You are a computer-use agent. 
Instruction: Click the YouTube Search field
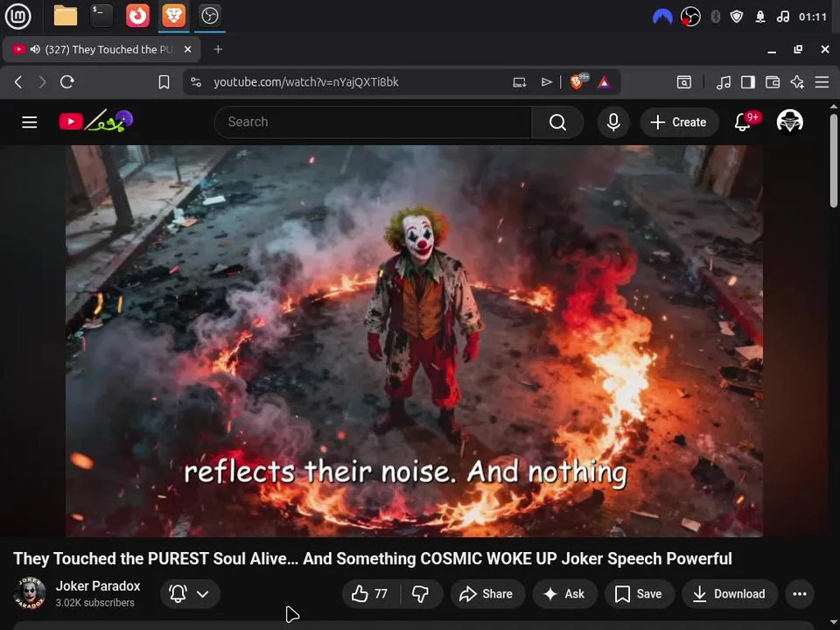pyautogui.click(x=374, y=122)
